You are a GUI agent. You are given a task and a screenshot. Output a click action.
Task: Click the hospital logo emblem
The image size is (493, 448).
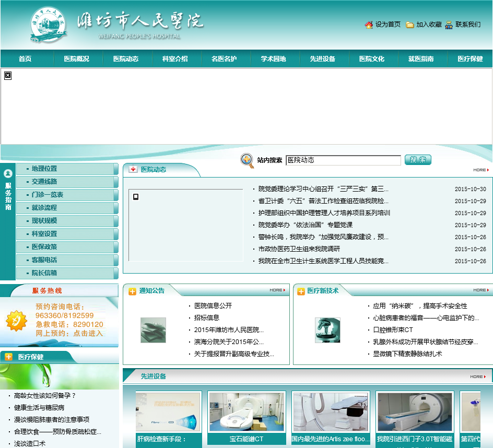[49, 25]
